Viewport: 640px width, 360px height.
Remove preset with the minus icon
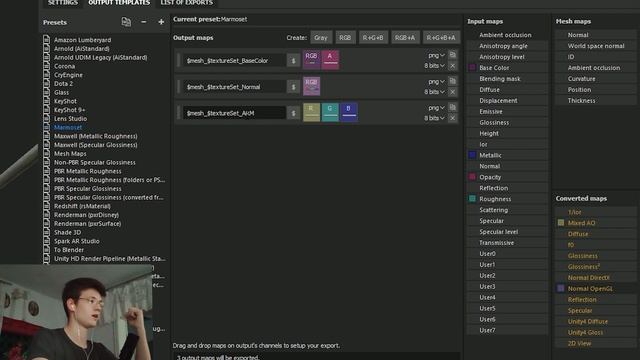pos(144,22)
